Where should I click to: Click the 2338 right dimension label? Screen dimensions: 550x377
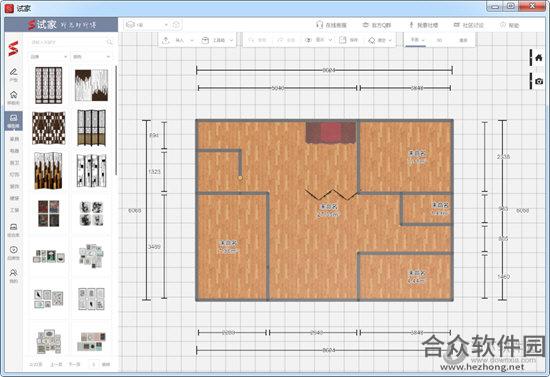(x=503, y=157)
